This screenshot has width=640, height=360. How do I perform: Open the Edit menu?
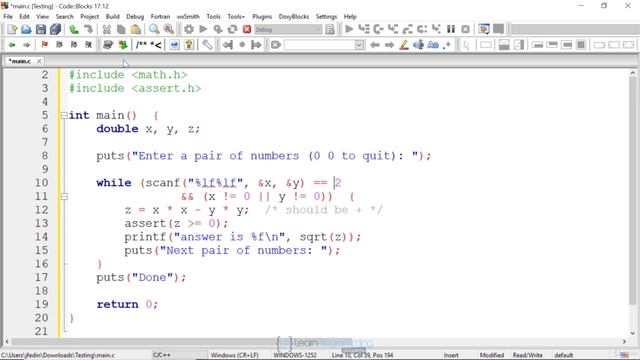pos(24,17)
